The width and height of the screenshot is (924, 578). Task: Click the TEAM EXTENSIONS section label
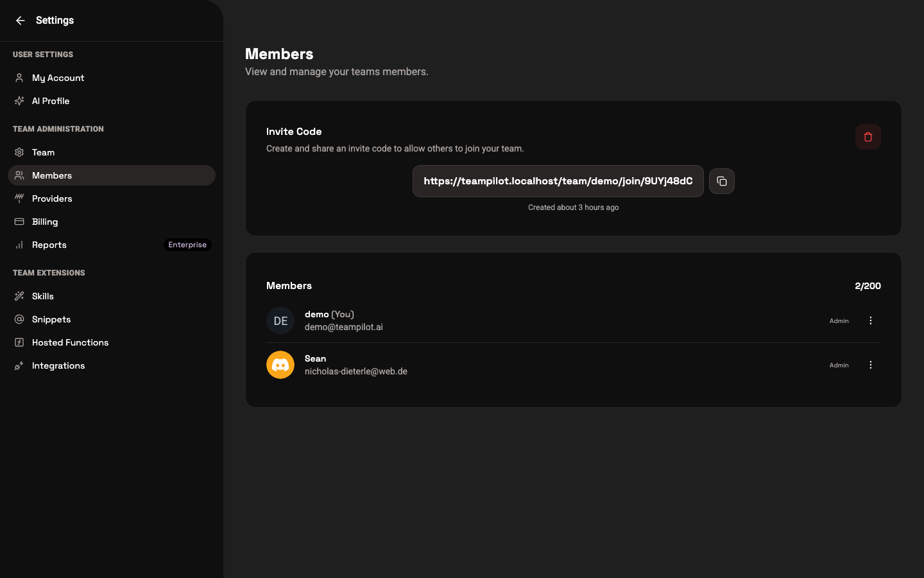tap(49, 273)
